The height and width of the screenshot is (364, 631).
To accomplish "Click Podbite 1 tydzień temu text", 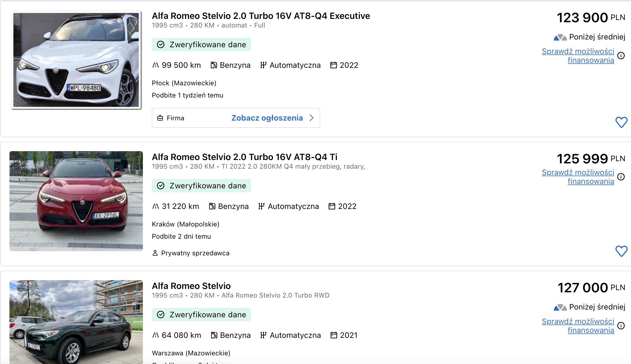I will [x=187, y=95].
